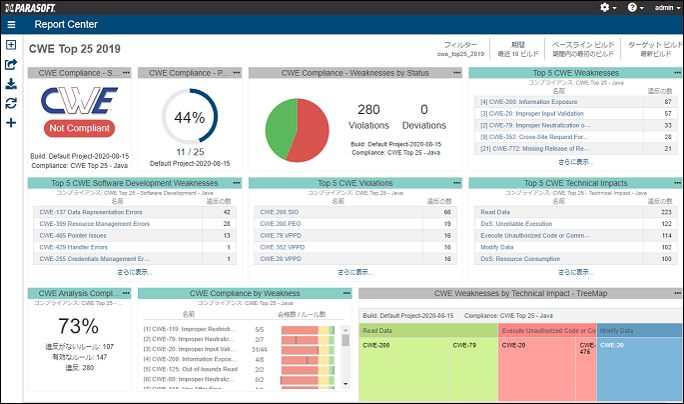Refresh the dashboard widgets
This screenshot has height=404, width=684.
point(11,103)
